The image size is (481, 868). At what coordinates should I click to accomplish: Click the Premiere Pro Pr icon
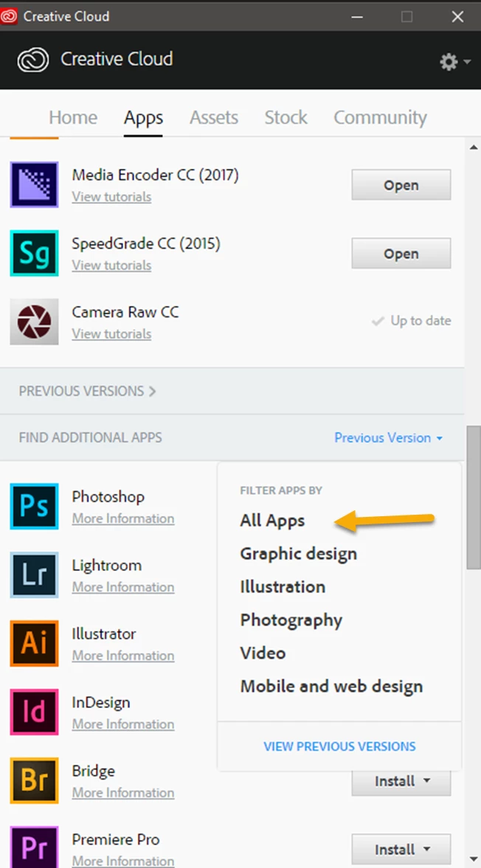pyautogui.click(x=35, y=847)
